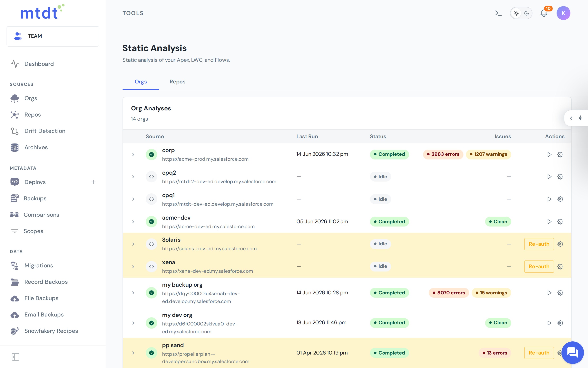The image size is (588, 368).
Task: Switch to light theme sun icon
Action: pos(516,13)
